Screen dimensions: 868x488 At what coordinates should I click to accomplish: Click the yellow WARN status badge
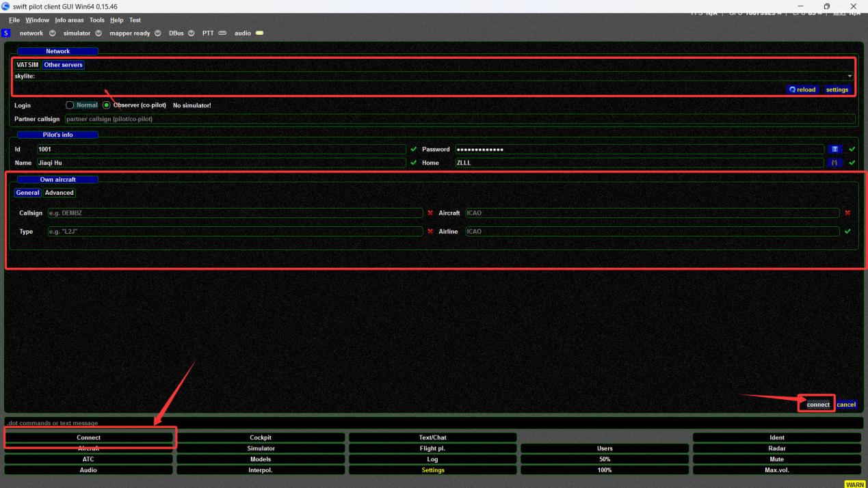pos(855,484)
